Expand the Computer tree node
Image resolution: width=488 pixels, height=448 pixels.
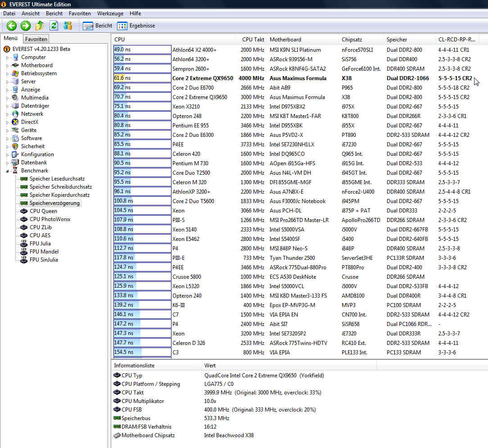click(x=8, y=58)
